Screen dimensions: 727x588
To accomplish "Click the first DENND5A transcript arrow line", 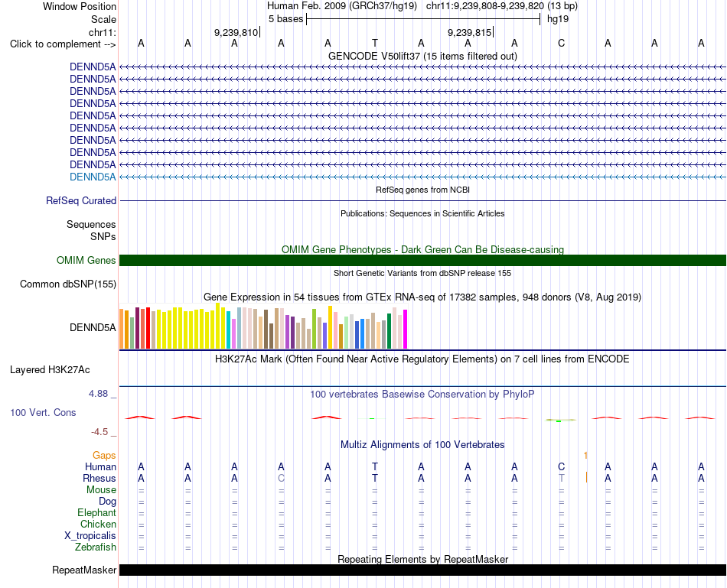I will [422, 67].
